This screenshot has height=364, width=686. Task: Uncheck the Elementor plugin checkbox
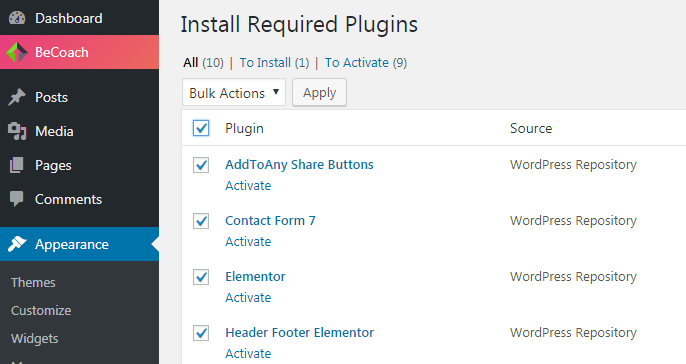click(x=201, y=277)
